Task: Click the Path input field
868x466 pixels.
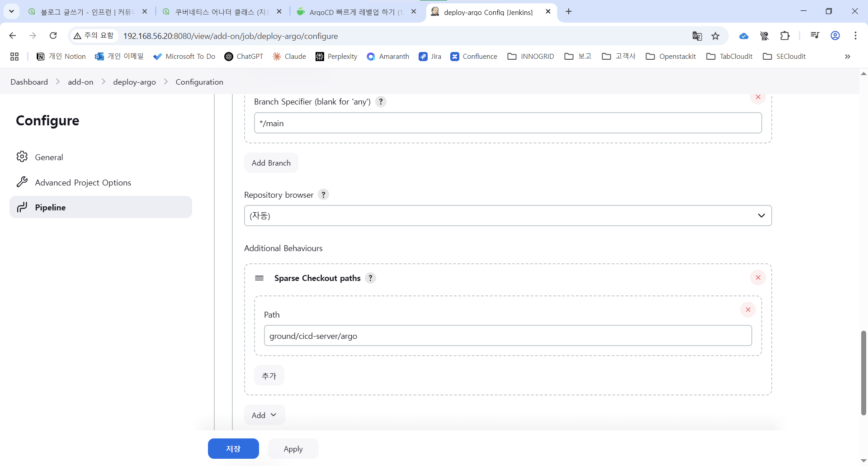Action: pos(508,336)
